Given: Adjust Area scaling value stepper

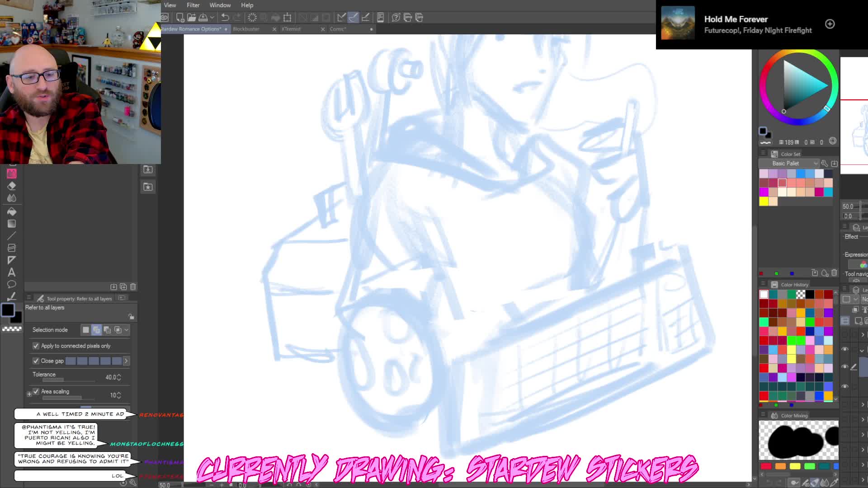Looking at the screenshot, I should click(x=119, y=395).
